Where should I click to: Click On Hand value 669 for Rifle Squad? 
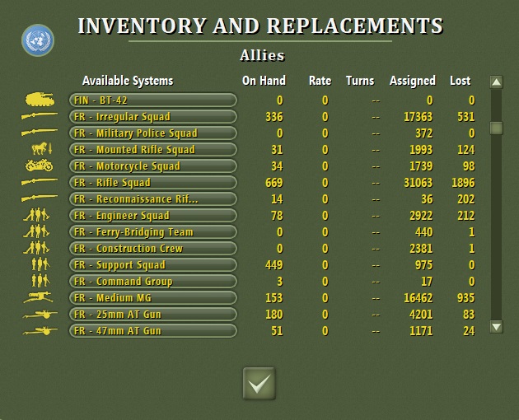click(x=274, y=183)
